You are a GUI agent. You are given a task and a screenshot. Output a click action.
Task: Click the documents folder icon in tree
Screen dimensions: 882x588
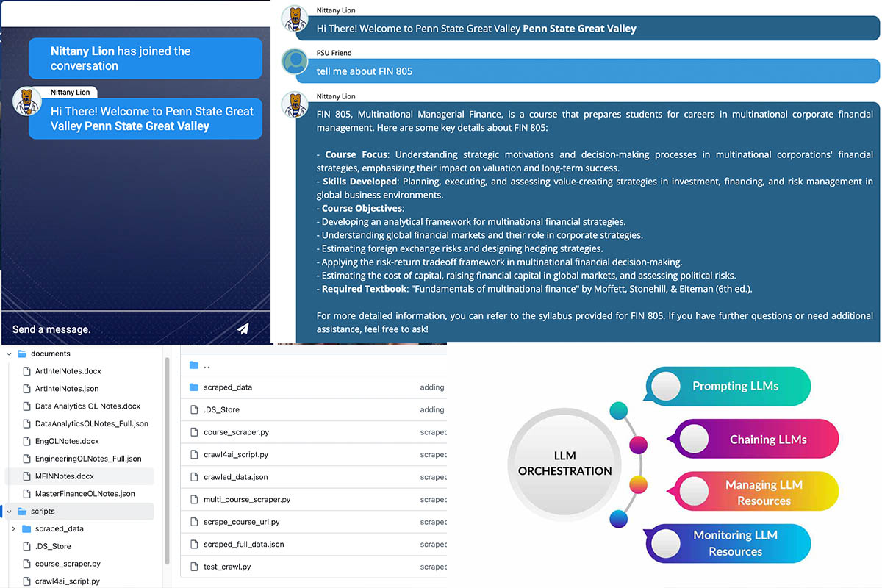point(22,354)
